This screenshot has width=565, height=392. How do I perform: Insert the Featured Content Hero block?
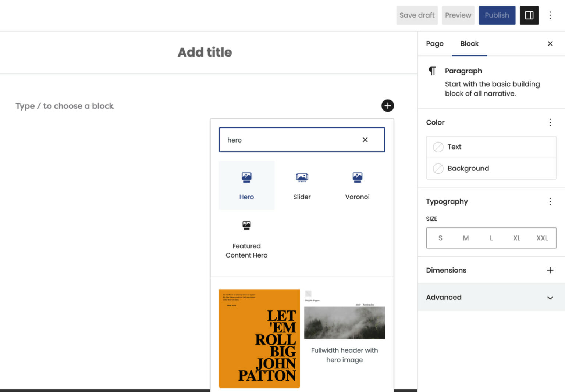pos(246,239)
